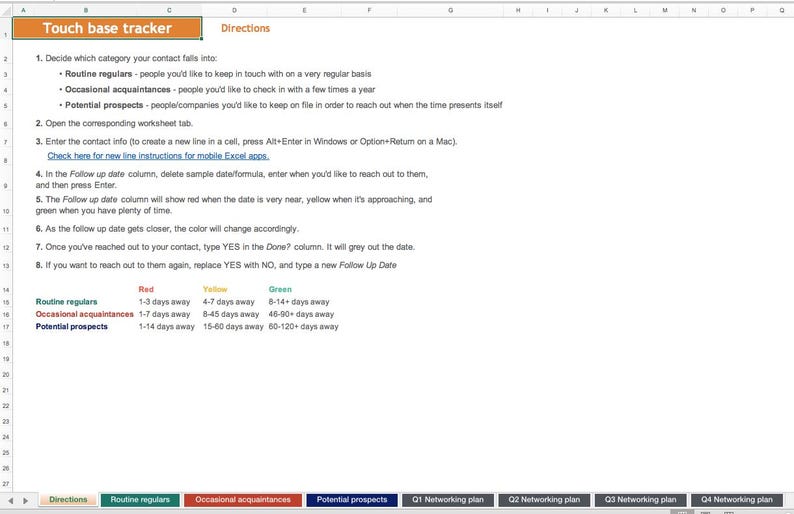
Task: Click the 'Green' column label
Action: click(x=280, y=290)
